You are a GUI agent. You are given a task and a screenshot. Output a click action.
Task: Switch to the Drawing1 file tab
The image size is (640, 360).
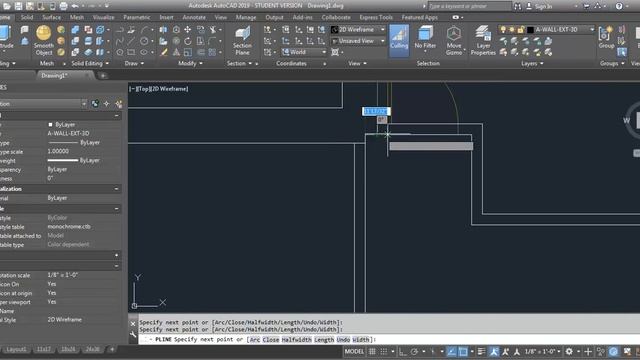click(54, 76)
